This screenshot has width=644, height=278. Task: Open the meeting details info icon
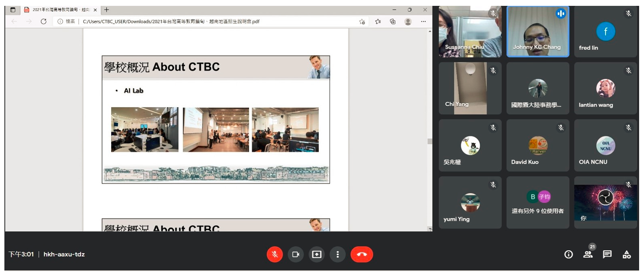click(568, 254)
